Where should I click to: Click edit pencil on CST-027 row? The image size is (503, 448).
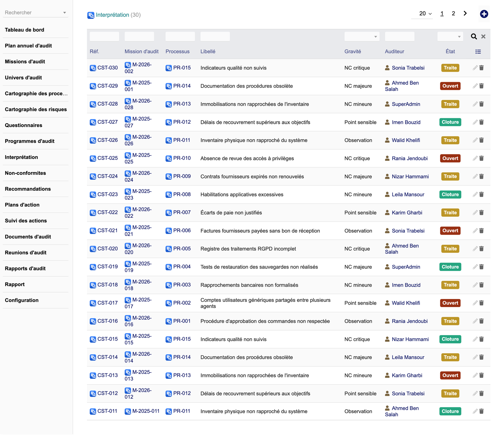(475, 122)
